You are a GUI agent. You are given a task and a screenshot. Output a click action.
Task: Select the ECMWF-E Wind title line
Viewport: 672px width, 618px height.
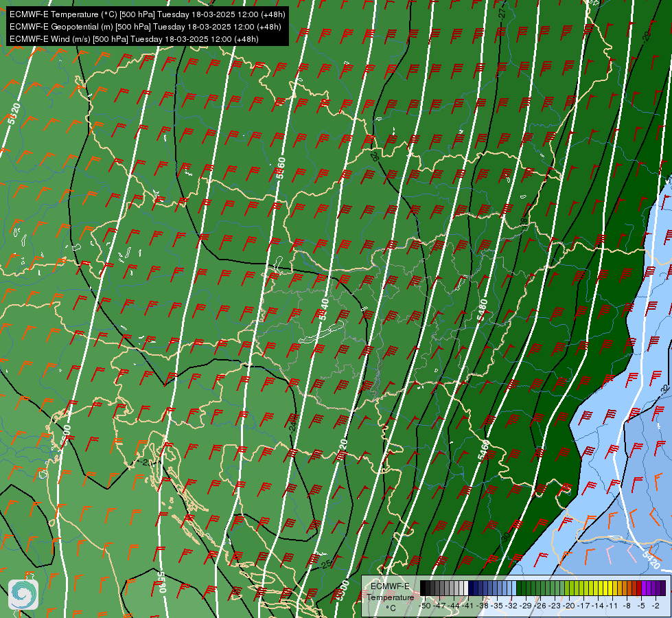click(x=134, y=39)
